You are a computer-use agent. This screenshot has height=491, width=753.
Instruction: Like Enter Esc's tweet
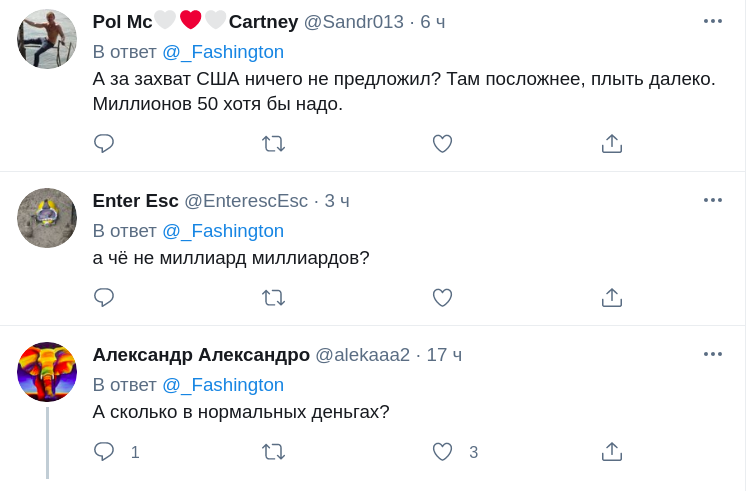click(x=442, y=298)
